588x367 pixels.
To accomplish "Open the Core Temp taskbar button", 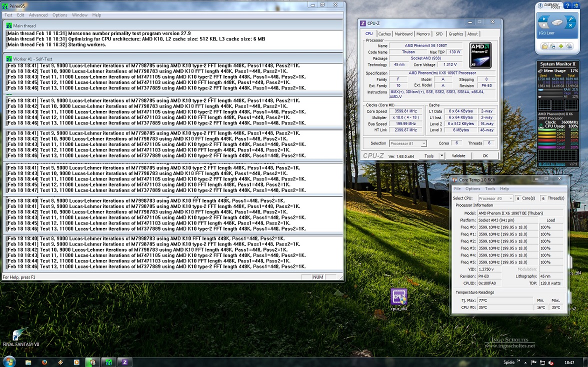I will 92,362.
